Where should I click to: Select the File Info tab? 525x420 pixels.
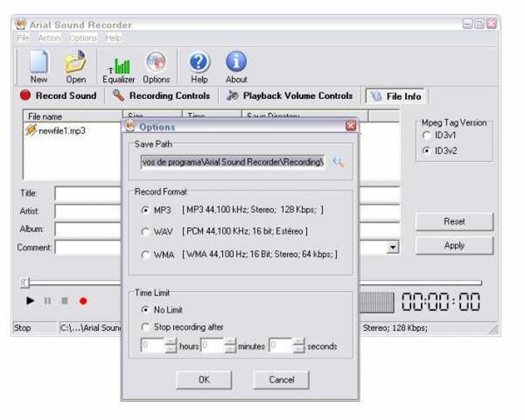[x=396, y=96]
